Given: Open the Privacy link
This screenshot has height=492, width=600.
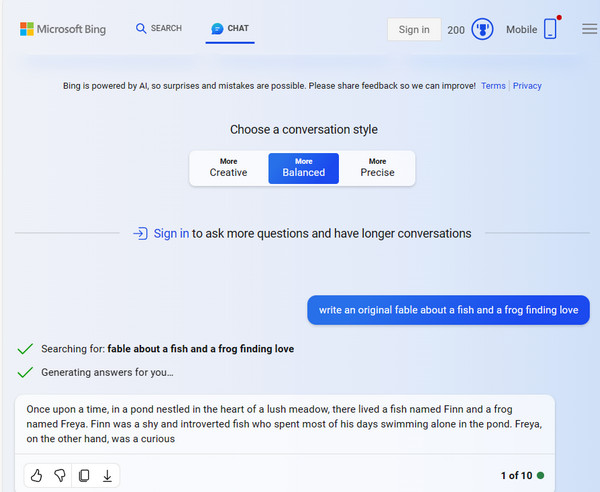Looking at the screenshot, I should tap(527, 86).
